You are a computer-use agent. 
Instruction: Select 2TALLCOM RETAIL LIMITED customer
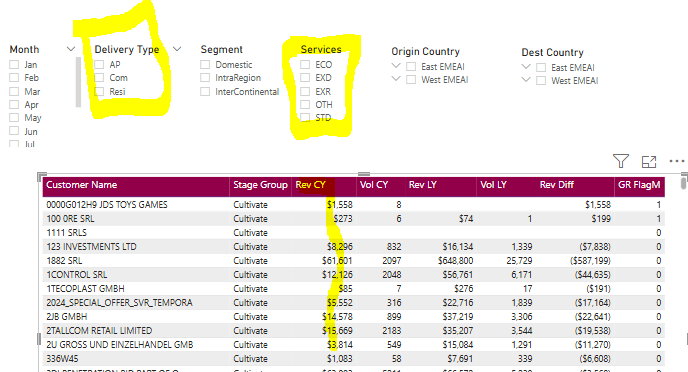coord(99,331)
